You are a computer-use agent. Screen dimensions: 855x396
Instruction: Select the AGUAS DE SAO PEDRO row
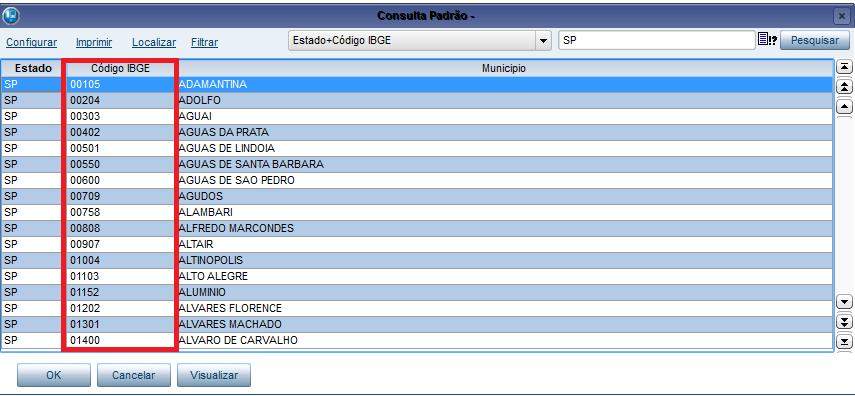[417, 180]
